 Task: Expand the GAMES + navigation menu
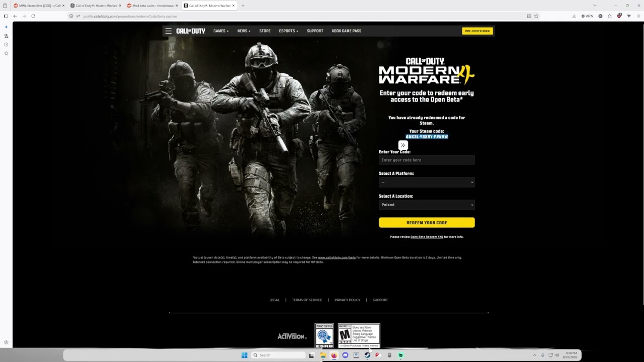(221, 31)
